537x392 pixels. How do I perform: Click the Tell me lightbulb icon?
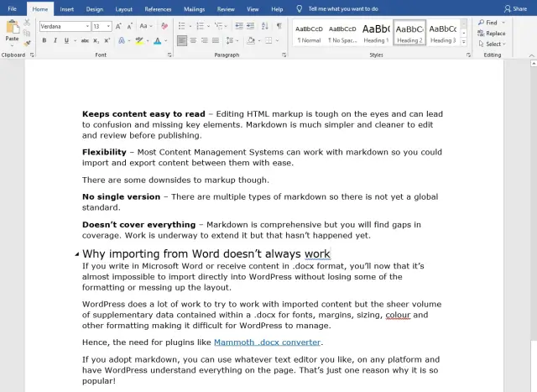coord(299,9)
